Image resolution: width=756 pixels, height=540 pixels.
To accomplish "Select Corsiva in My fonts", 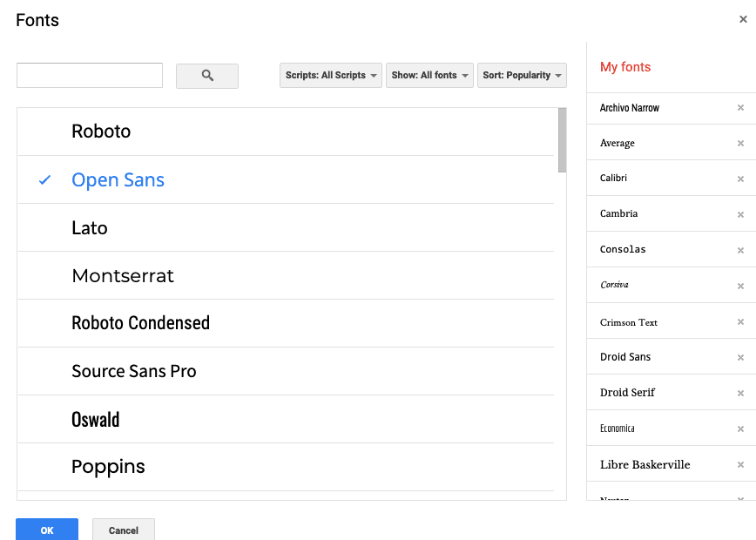I will click(x=614, y=285).
